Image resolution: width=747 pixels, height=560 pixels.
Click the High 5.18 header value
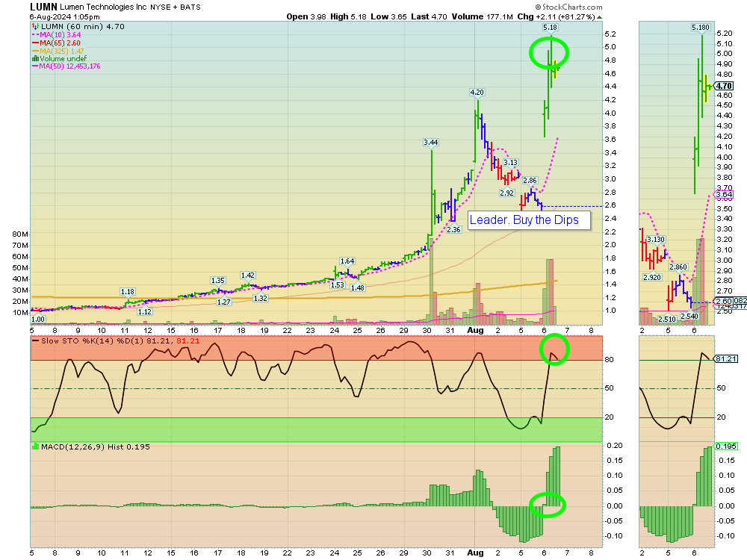[x=348, y=16]
